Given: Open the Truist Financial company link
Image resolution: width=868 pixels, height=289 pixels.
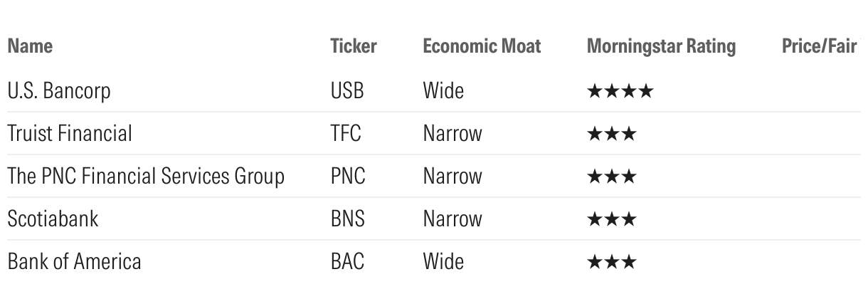Looking at the screenshot, I should click(x=69, y=134).
